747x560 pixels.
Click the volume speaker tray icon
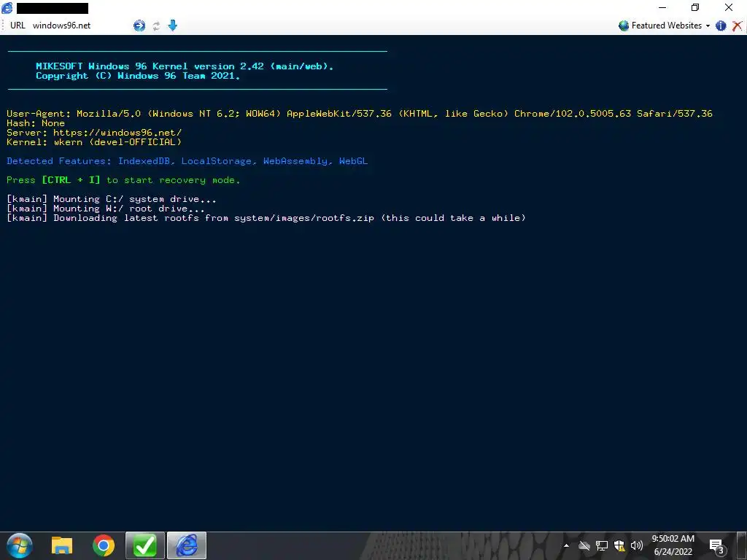pyautogui.click(x=636, y=545)
